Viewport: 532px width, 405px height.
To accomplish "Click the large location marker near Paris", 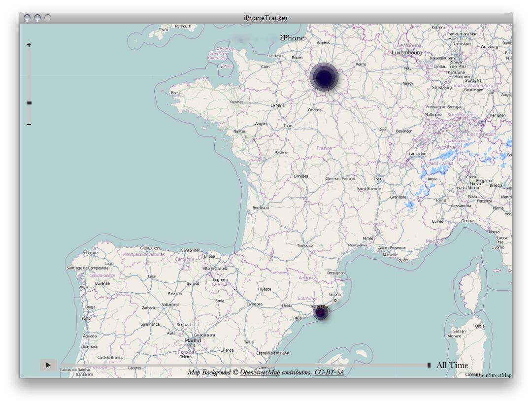I will [x=324, y=77].
